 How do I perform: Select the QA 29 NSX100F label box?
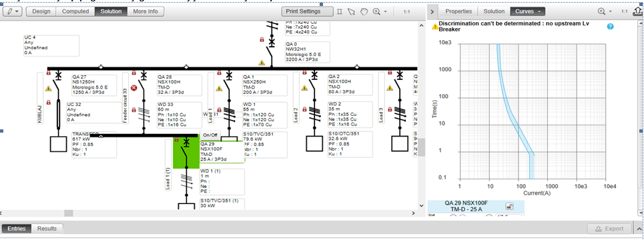(x=222, y=152)
